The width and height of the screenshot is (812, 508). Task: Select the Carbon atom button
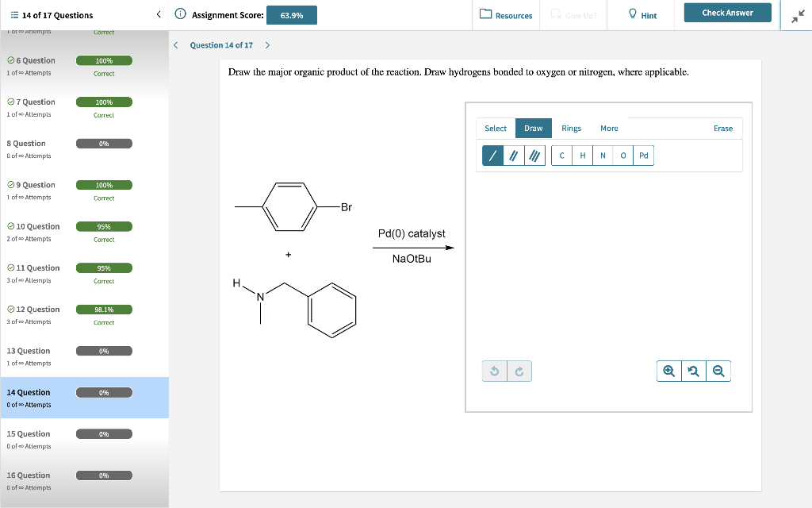pyautogui.click(x=561, y=155)
